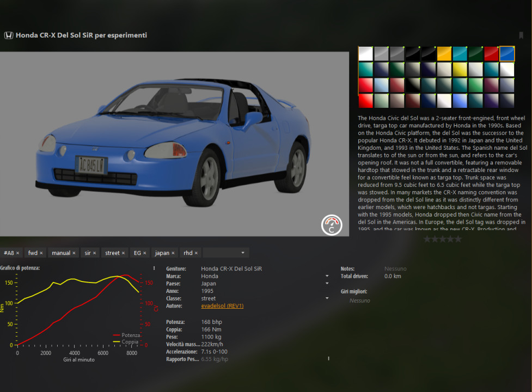Click the Giri migliori Nessuno entry
Screen dimensions: 532x392
pos(359,301)
